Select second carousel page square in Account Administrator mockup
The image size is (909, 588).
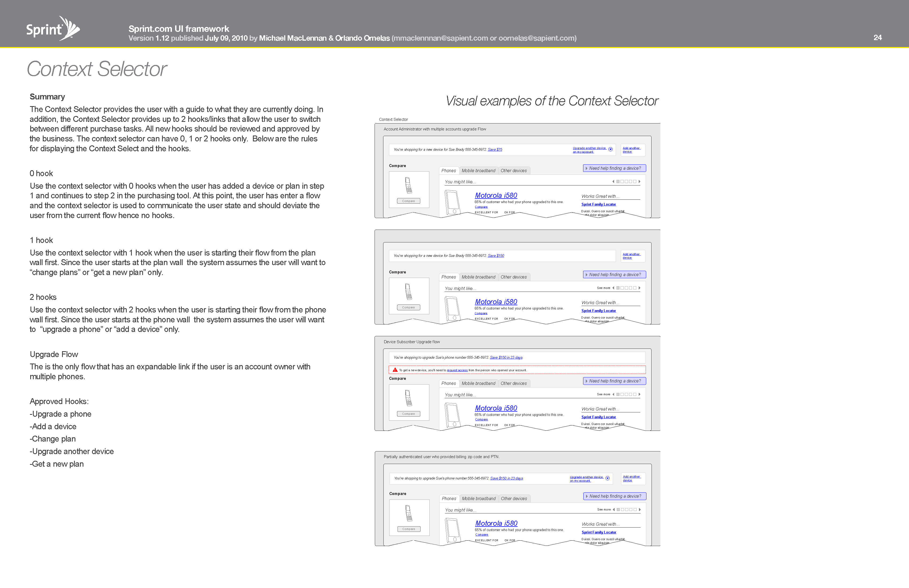click(x=622, y=182)
